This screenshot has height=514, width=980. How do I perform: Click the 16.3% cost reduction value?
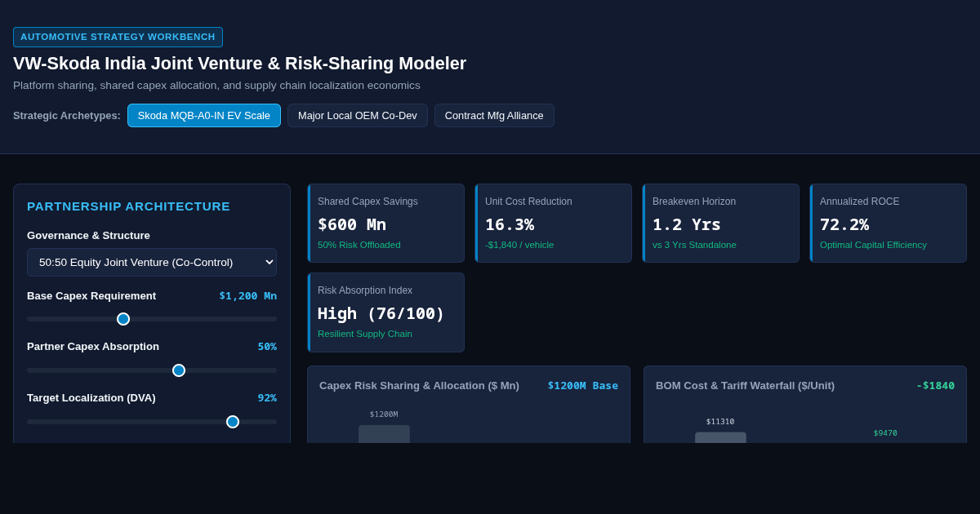tap(510, 224)
